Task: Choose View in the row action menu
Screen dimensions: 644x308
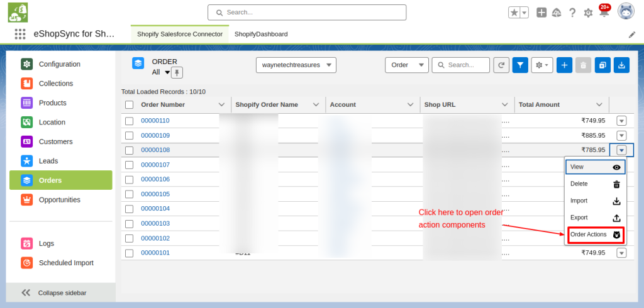Action: pyautogui.click(x=596, y=167)
